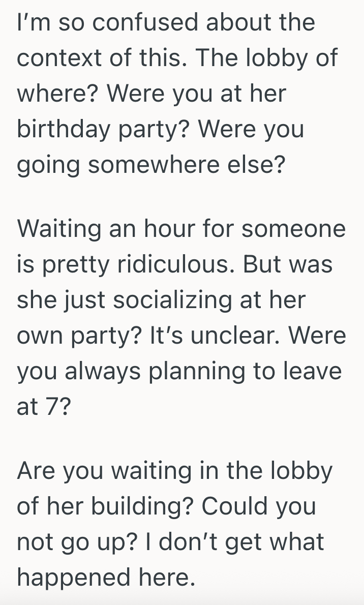Viewport: 364px width, 605px height.
Task: Click the text "at 7?"
Action: (x=43, y=407)
